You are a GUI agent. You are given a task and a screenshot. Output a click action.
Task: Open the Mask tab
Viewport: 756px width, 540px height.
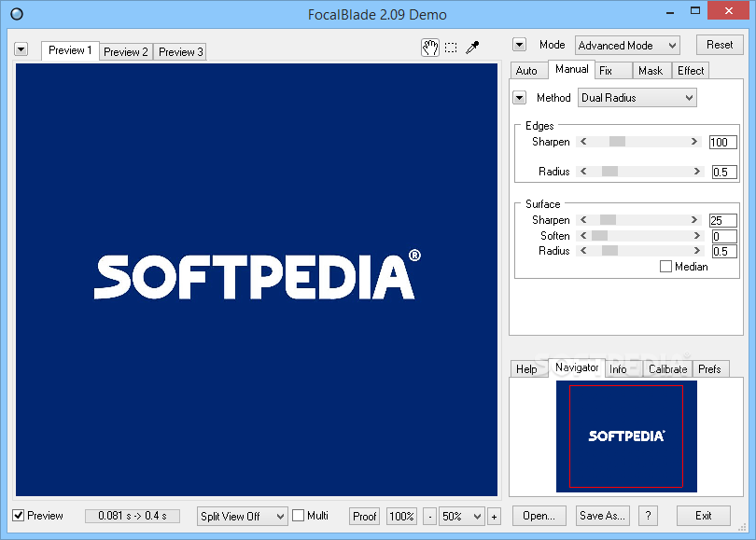[651, 71]
